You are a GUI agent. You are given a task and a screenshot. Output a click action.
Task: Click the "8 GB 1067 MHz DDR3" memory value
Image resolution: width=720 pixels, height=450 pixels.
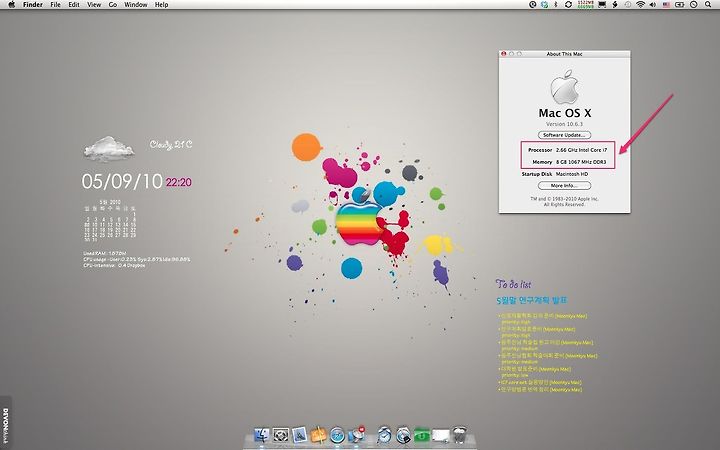coord(581,162)
